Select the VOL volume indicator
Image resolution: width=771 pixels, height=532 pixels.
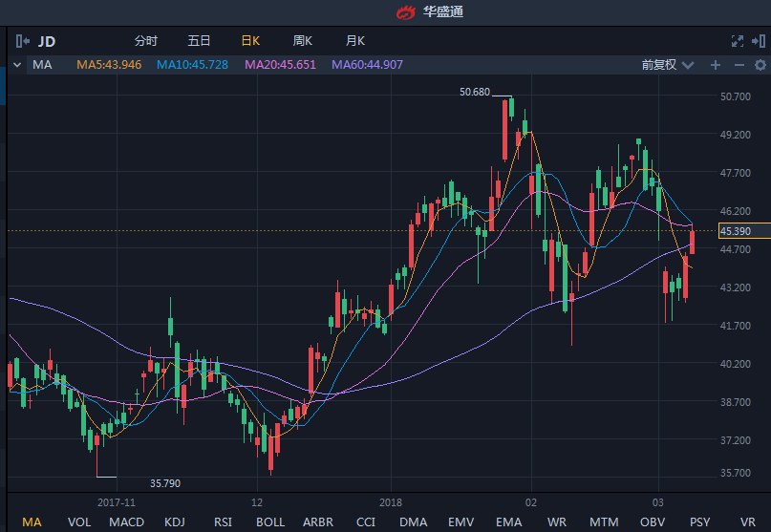(80, 521)
